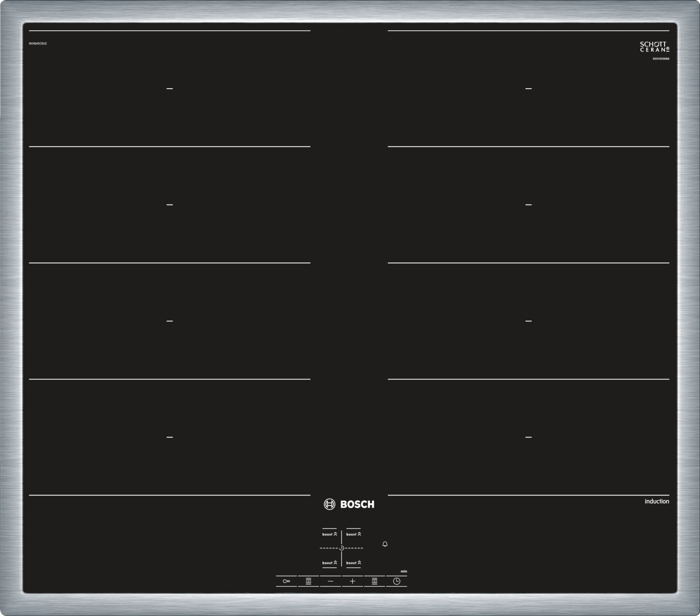
Task: Tap the small timer symbol between boost zones
Action: coord(342,548)
